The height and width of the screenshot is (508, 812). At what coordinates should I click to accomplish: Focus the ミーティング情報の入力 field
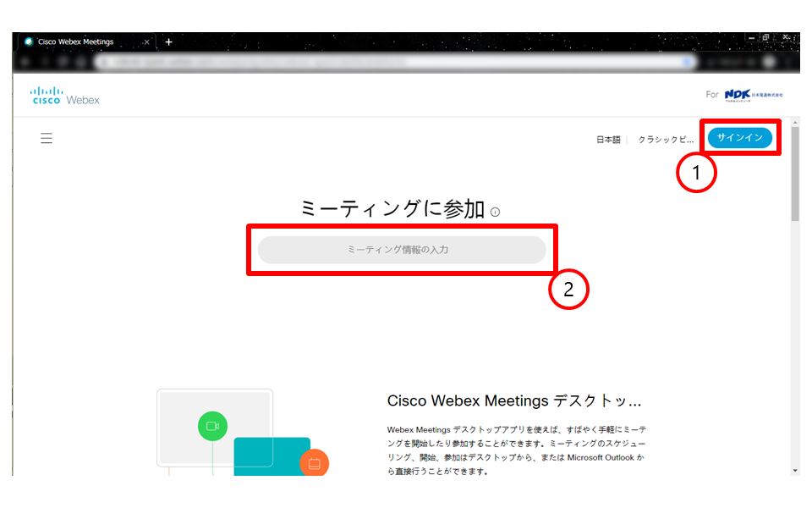click(x=402, y=250)
